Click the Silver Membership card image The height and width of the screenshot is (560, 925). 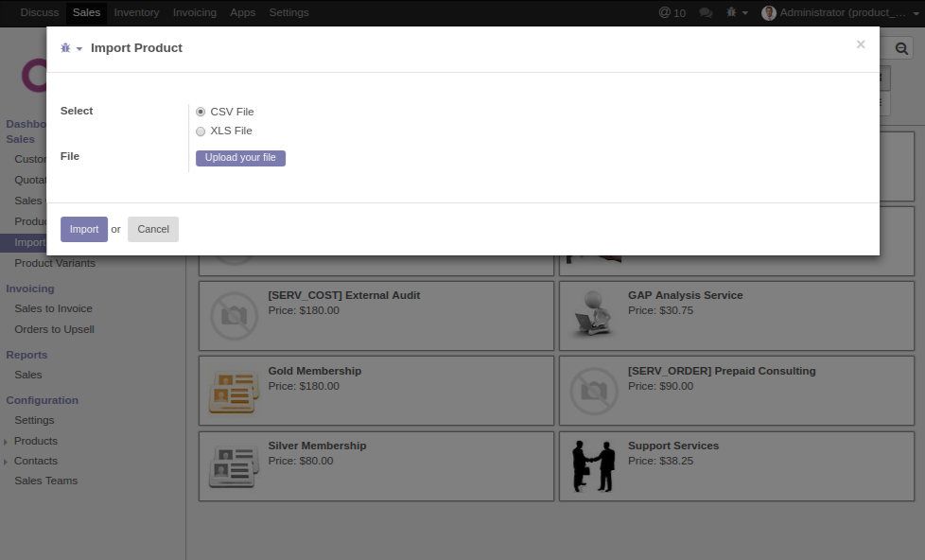pos(233,466)
